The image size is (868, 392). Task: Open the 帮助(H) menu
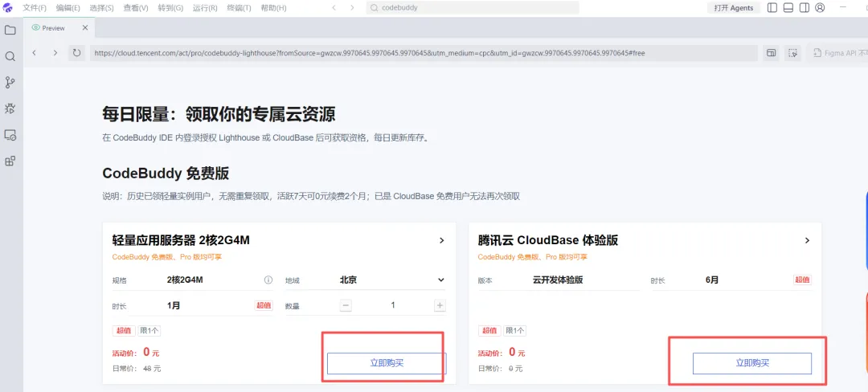point(273,8)
